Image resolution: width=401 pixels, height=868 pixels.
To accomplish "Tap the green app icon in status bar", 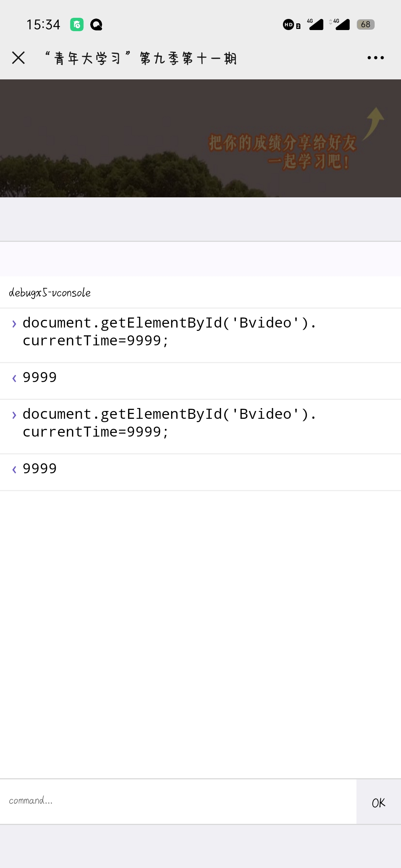I will [x=77, y=25].
